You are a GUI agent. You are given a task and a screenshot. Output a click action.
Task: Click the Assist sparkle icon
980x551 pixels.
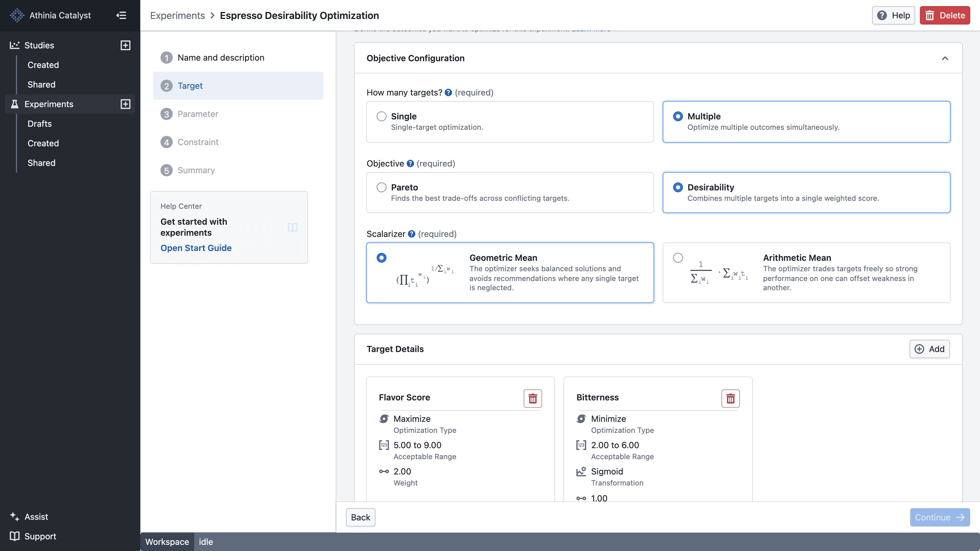click(14, 516)
